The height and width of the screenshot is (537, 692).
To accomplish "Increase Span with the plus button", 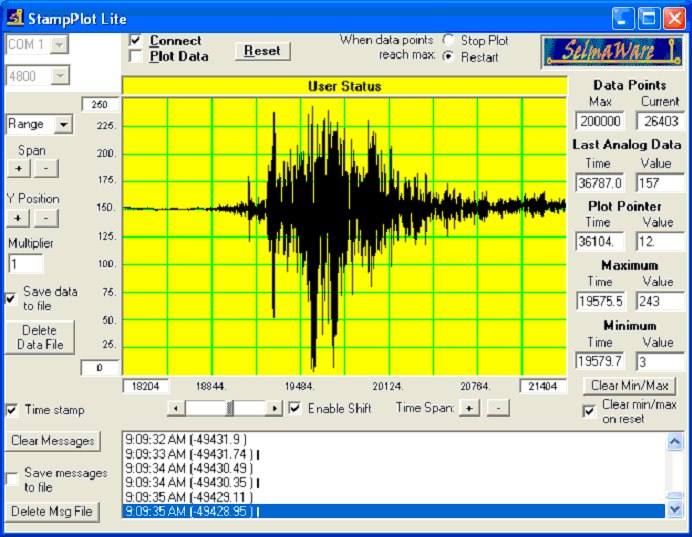I will (19, 169).
